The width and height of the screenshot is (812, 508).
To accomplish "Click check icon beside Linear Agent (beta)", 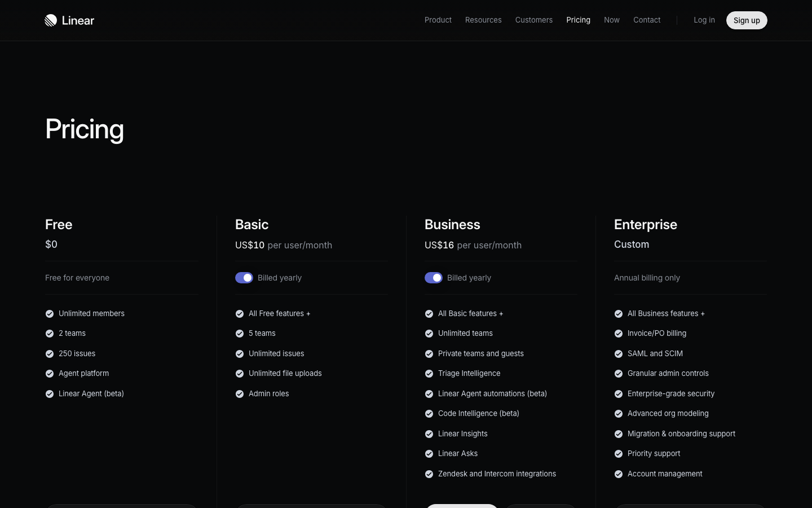I will [50, 394].
